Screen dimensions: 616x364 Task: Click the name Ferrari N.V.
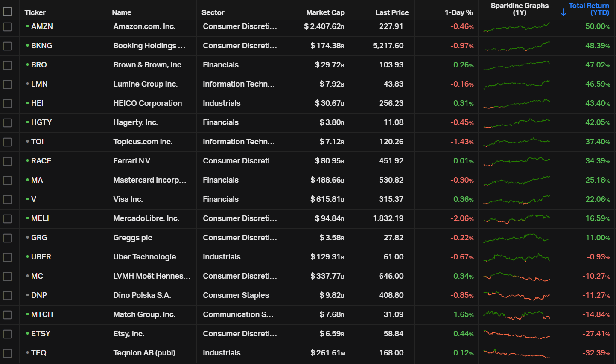132,161
